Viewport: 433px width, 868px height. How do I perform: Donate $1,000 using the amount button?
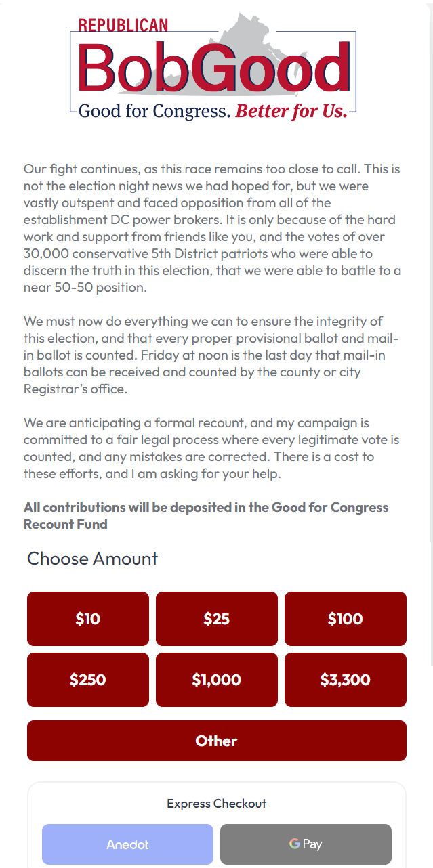(217, 680)
